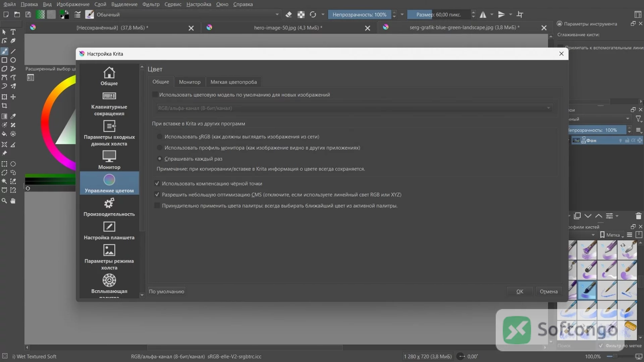Viewport: 644px width, 362px height.
Task: Click По умолчанию button
Action: tap(166, 292)
